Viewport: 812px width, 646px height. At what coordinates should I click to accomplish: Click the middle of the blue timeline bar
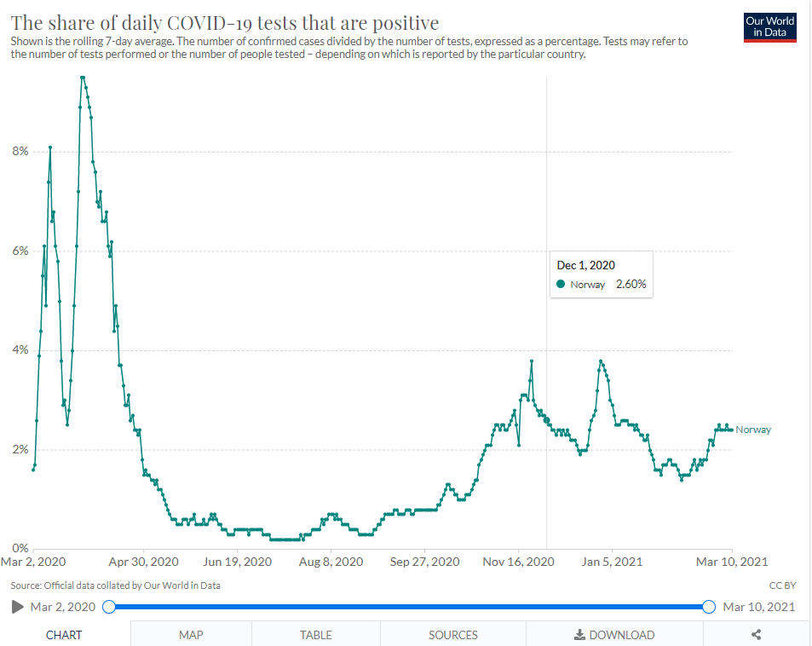[x=409, y=607]
